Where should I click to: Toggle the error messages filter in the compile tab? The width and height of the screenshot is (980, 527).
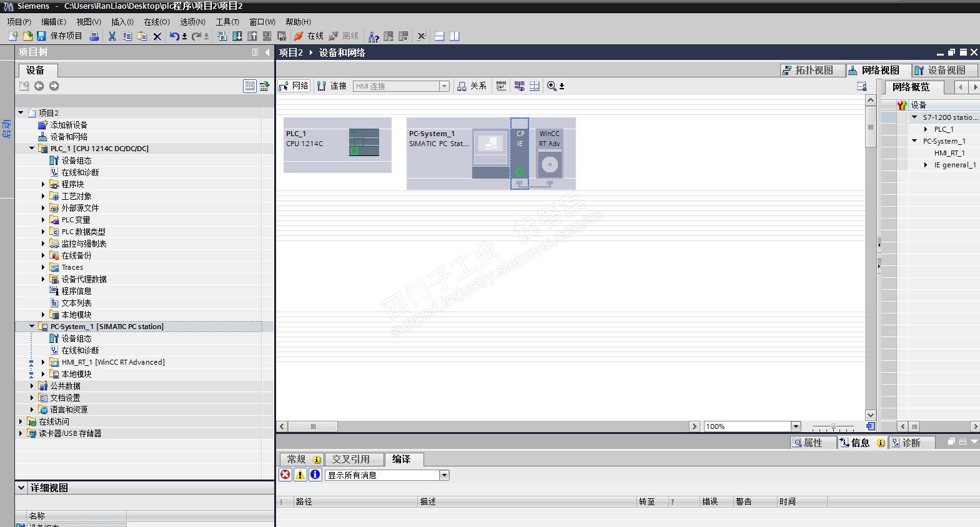pos(285,475)
